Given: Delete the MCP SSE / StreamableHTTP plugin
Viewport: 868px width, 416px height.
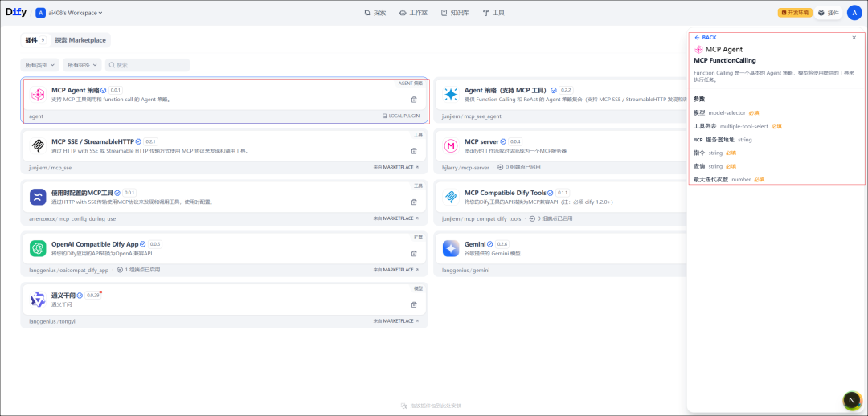Looking at the screenshot, I should [414, 151].
